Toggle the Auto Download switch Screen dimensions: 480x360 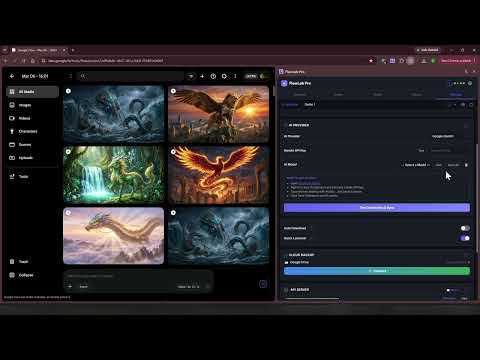(x=465, y=228)
